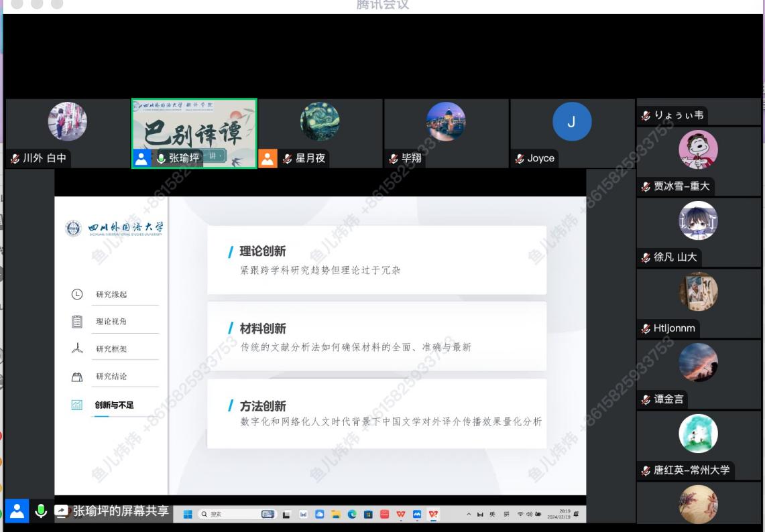Click the blue host icon beside 张瑜坪's name

point(141,159)
